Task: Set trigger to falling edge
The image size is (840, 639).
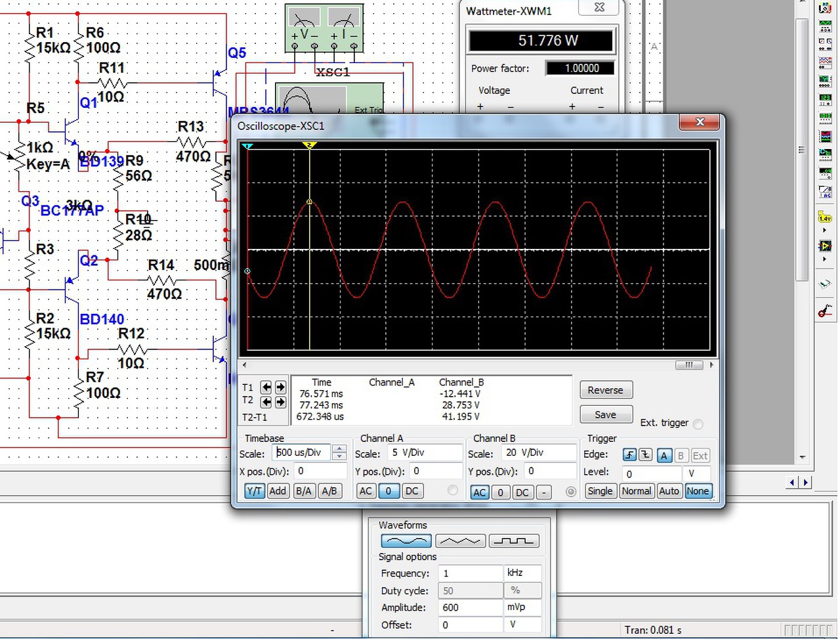Action: (646, 455)
